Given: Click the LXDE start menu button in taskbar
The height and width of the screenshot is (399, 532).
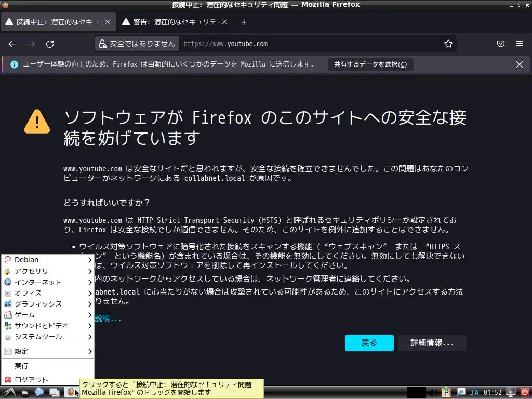Looking at the screenshot, I should (x=9, y=393).
